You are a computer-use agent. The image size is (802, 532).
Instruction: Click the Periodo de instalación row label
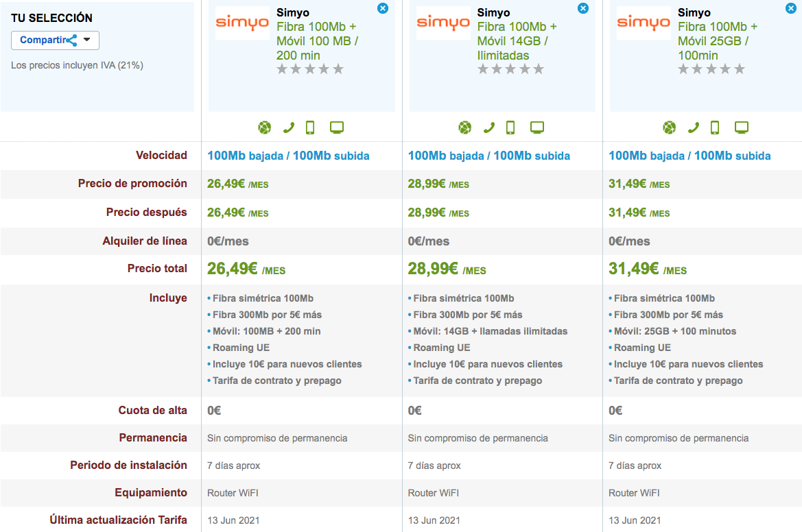128,465
